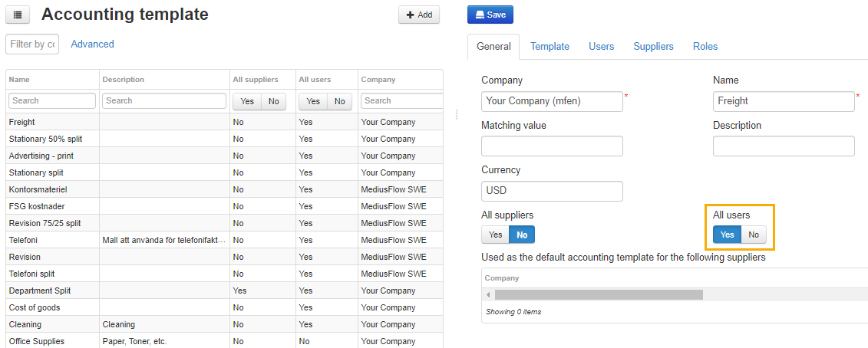
Task: Open the Advanced filter link
Action: click(92, 44)
